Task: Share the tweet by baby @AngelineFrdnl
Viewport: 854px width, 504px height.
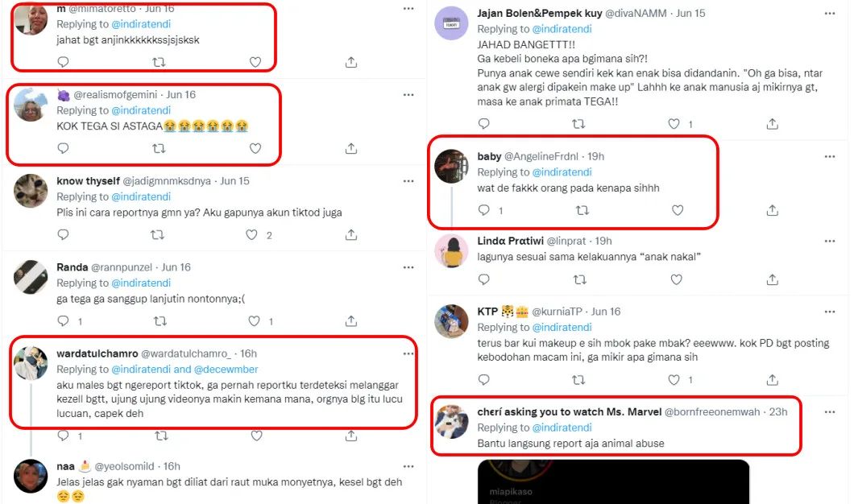Action: click(x=772, y=210)
